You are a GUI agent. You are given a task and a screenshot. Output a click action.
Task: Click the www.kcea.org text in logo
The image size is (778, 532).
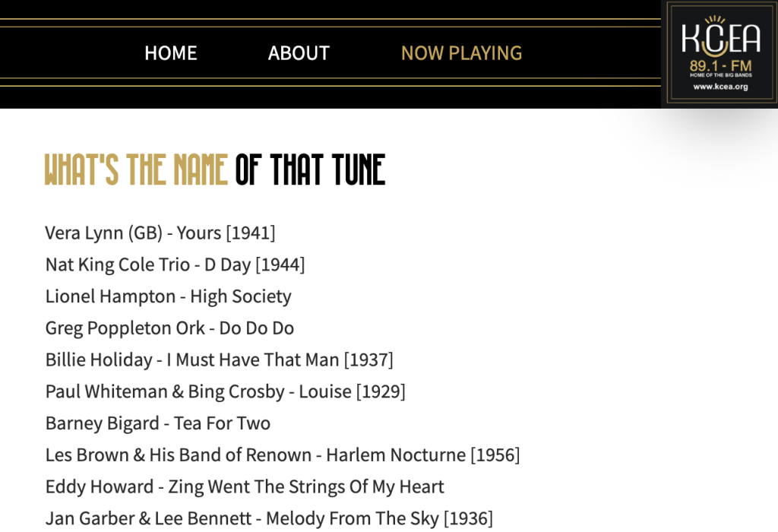[720, 87]
